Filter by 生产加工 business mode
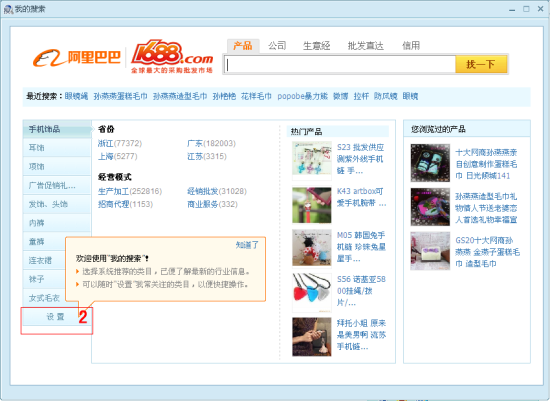The height and width of the screenshot is (401, 550). tap(113, 191)
